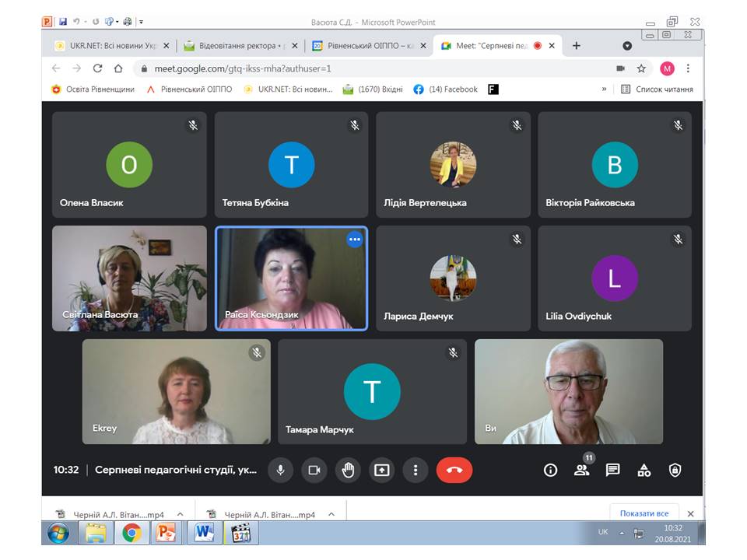Viewport: 747px width, 560px height.
Task: Open the UKR.NET bookmark in the bookmarks bar
Action: click(288, 89)
